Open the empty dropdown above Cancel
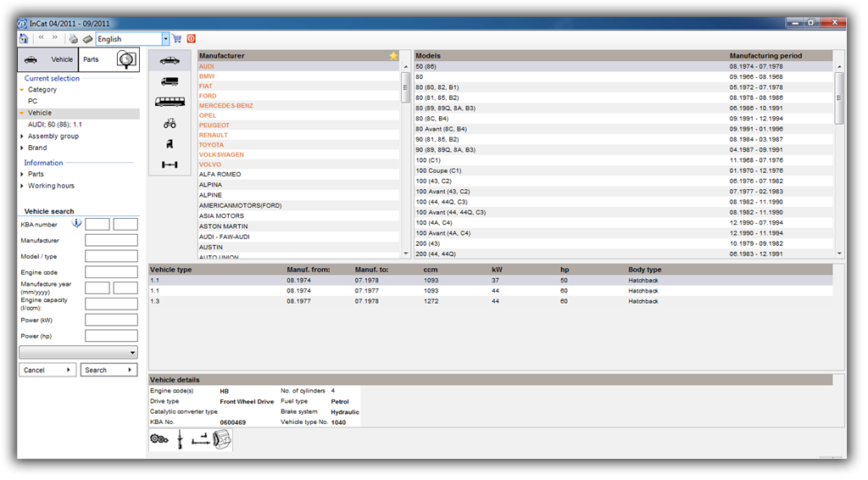Image resolution: width=868 pixels, height=480 pixels. click(x=78, y=352)
